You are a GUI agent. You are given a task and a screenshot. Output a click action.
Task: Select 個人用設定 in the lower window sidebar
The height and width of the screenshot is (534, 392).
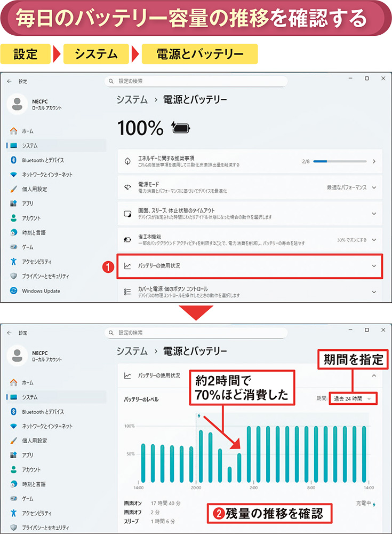point(56,441)
